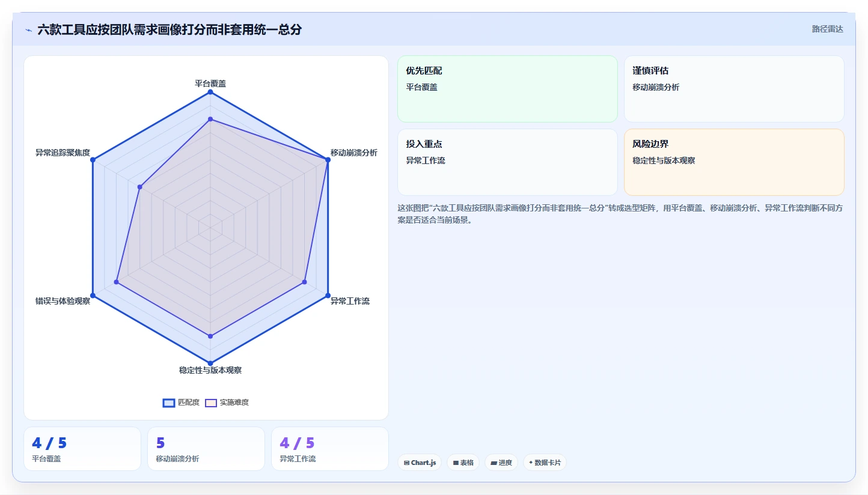The width and height of the screenshot is (868, 495).
Task: Open the 风险边界 card
Action: 734,162
